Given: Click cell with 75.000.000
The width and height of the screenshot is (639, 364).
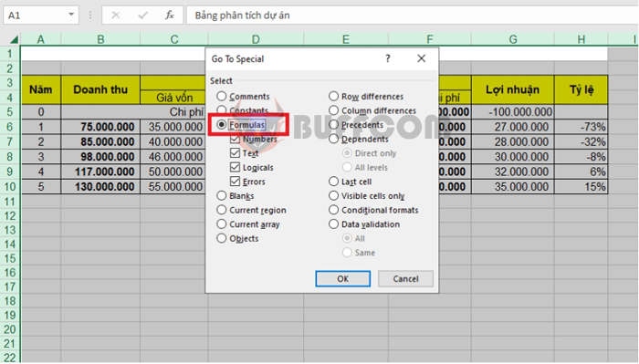Looking at the screenshot, I should (100, 127).
